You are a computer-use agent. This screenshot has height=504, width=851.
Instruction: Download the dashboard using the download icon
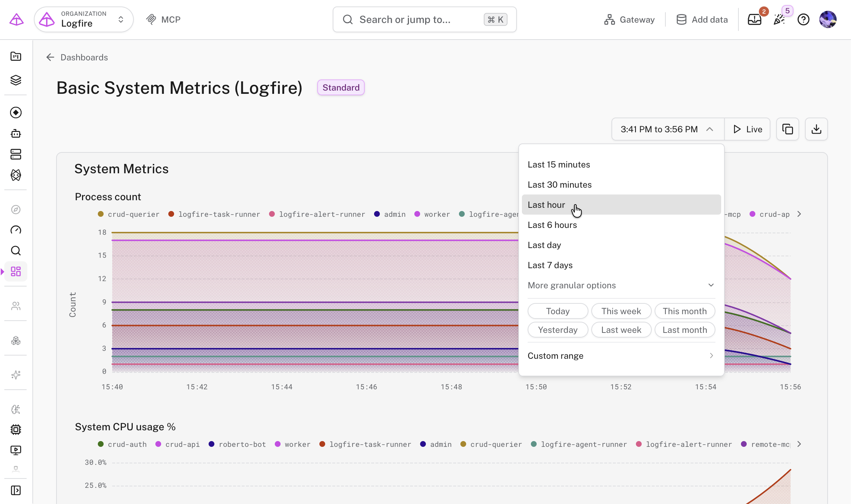(x=816, y=129)
